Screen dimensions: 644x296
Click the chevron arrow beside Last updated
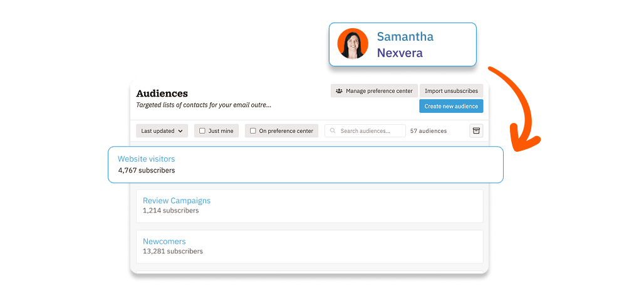[180, 131]
